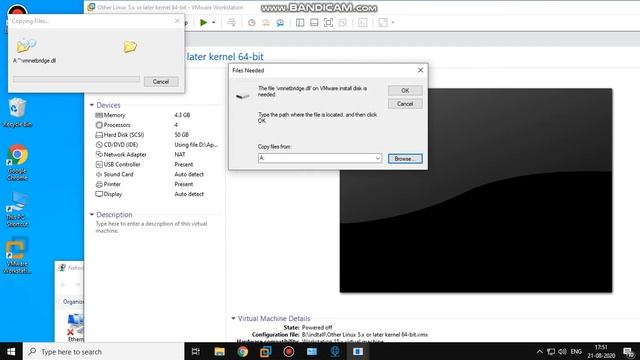Click the Enter Full Screen icon
The height and width of the screenshot is (360, 640).
click(x=328, y=22)
